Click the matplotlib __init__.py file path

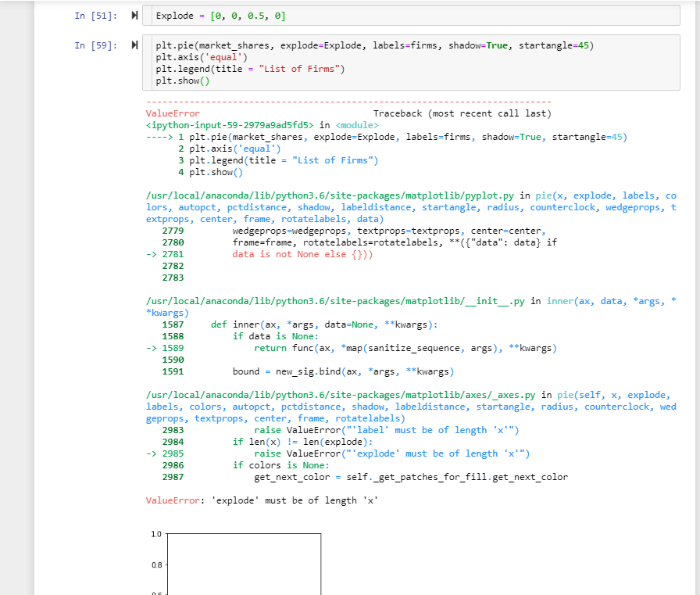(x=337, y=301)
